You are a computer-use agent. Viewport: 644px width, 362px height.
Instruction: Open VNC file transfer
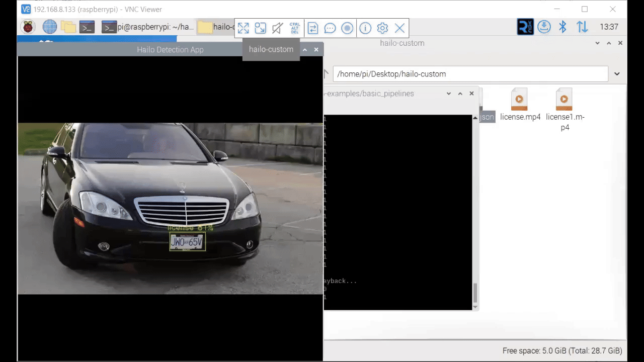click(312, 28)
